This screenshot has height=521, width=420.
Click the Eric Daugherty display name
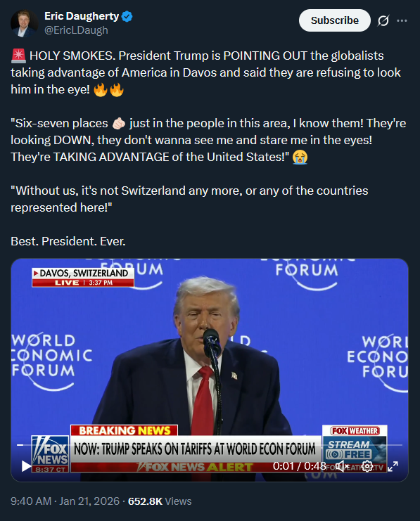tap(82, 16)
